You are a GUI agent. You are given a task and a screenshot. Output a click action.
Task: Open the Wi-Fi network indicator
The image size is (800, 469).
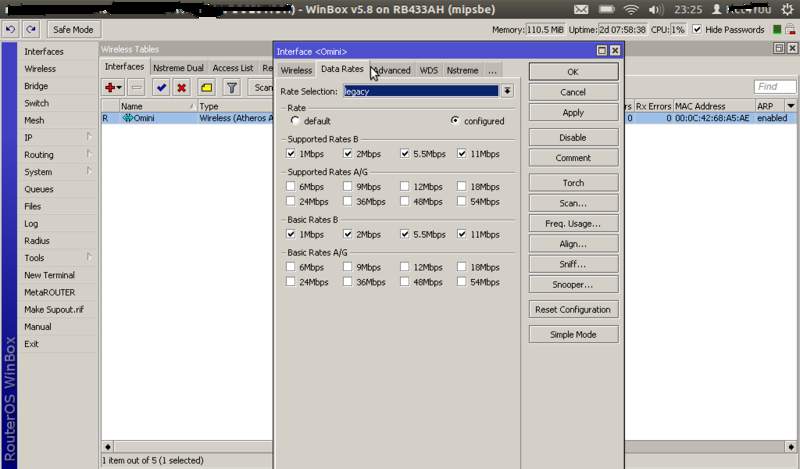tap(631, 10)
